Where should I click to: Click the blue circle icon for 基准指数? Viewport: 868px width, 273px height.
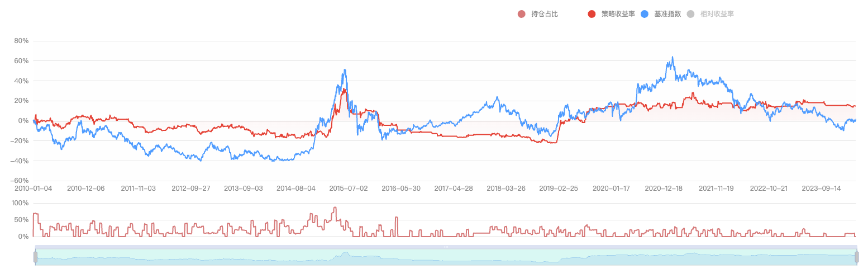pos(645,14)
